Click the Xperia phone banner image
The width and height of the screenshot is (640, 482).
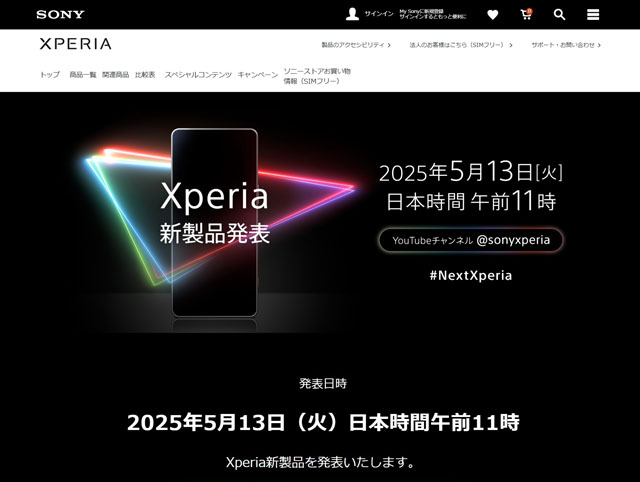(x=215, y=222)
